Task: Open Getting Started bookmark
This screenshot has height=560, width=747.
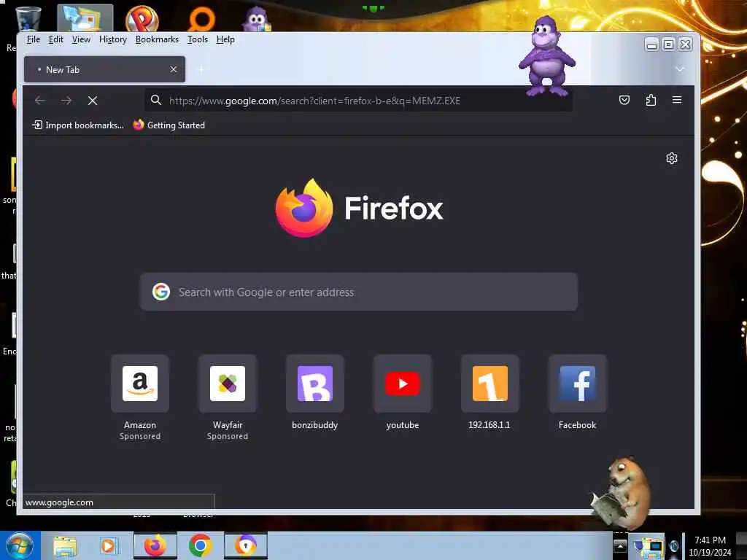Action: [x=169, y=125]
